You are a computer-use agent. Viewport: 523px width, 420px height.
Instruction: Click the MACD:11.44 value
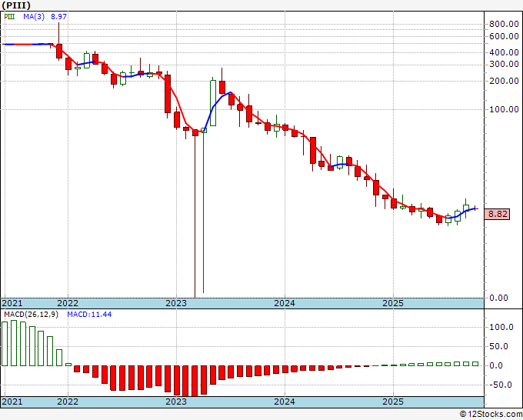[x=89, y=315]
